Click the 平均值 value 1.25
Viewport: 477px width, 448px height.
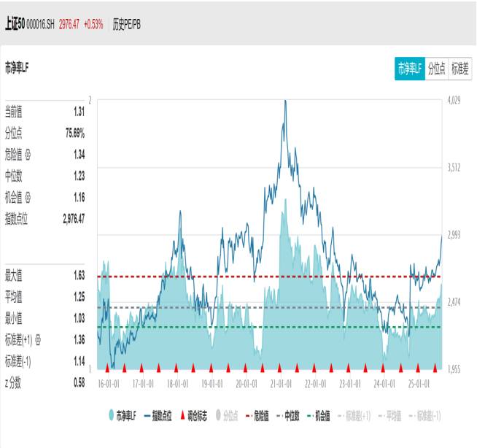point(79,297)
